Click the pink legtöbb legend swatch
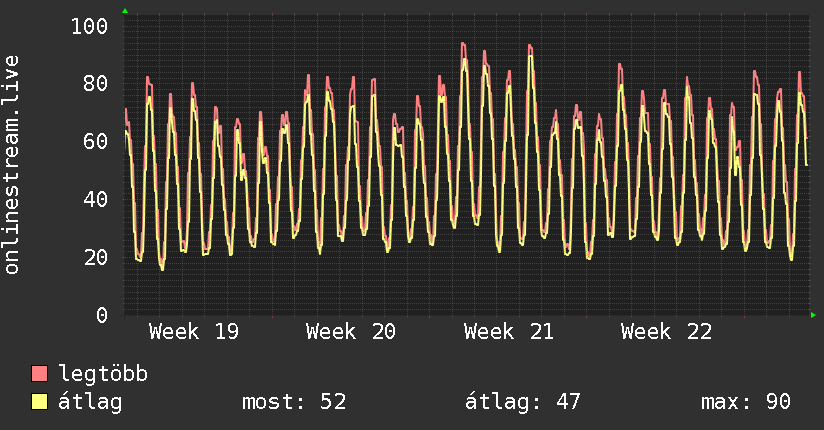824x430 pixels. click(39, 373)
